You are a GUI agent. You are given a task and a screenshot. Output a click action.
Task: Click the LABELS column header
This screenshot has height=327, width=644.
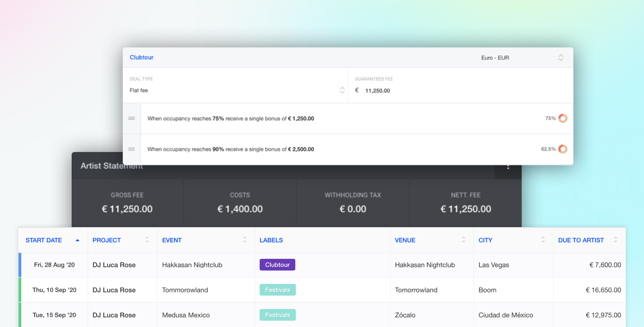271,240
